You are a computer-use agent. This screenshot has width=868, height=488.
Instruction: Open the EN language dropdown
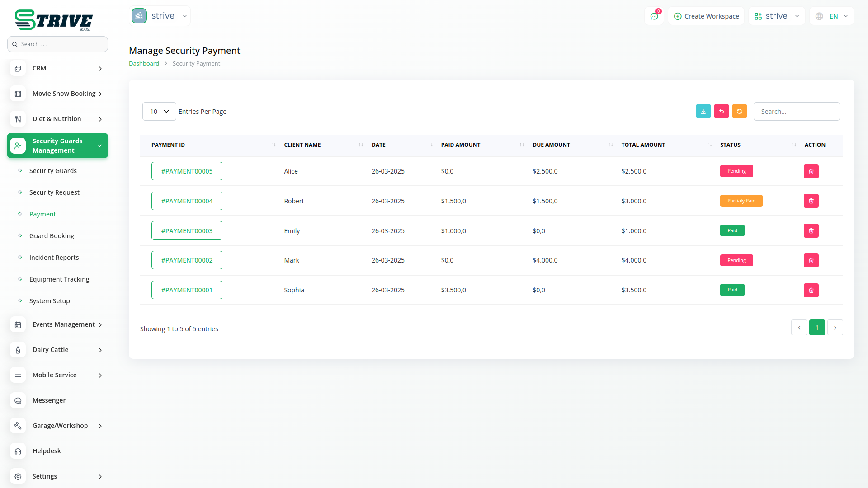tap(832, 16)
